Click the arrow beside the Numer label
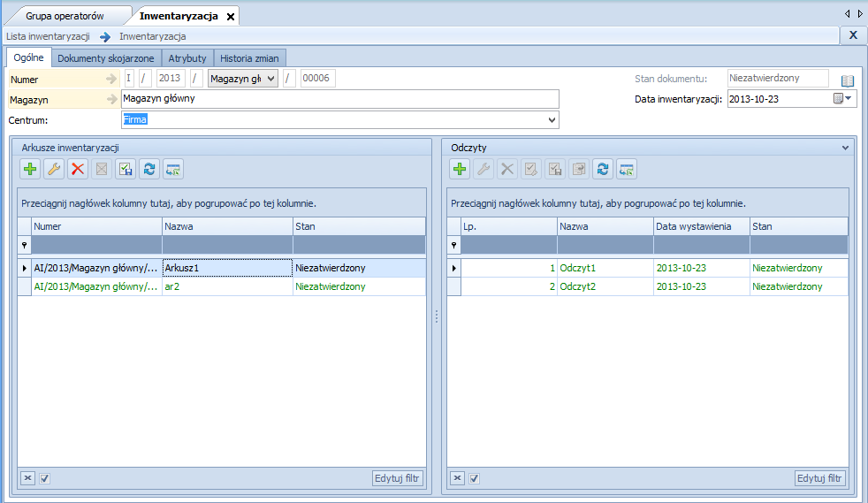This screenshot has height=503, width=868. coord(111,80)
